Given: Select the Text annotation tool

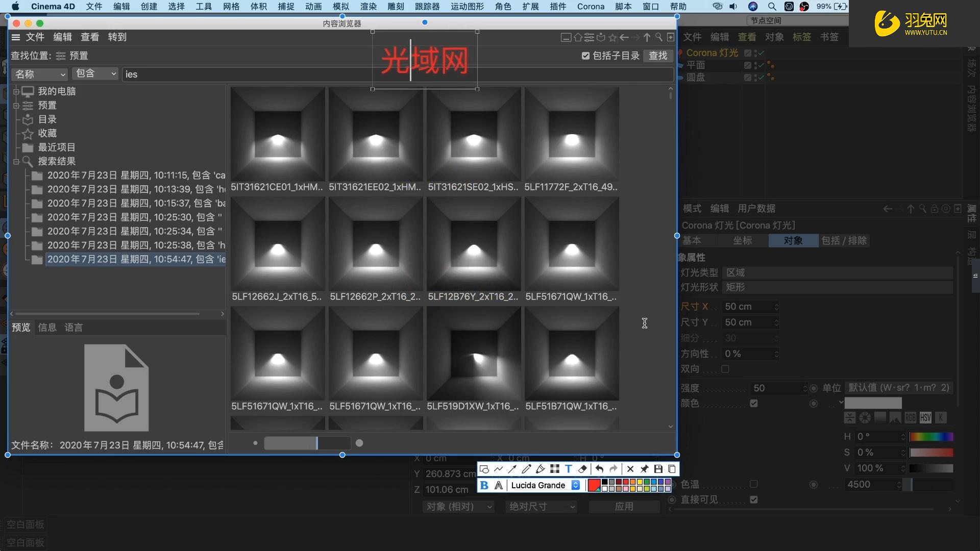Looking at the screenshot, I should tap(569, 469).
